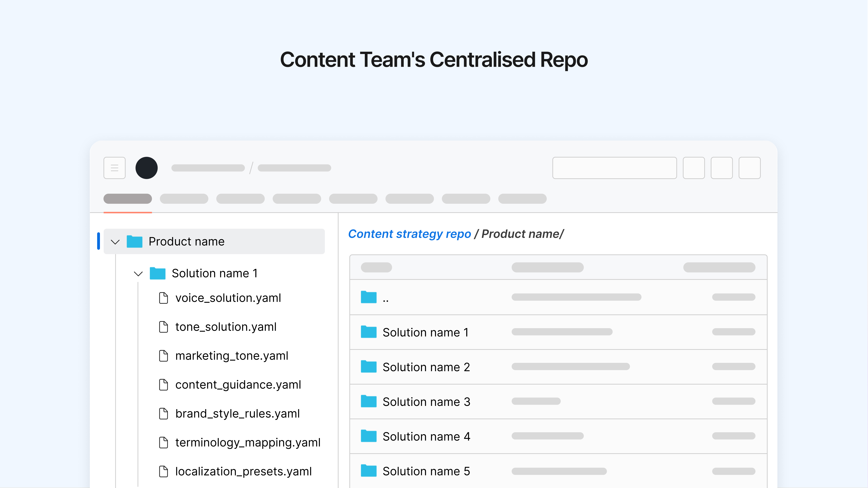Open Solution name 2 in the file table
Viewport: 868px width, 488px height.
point(426,367)
